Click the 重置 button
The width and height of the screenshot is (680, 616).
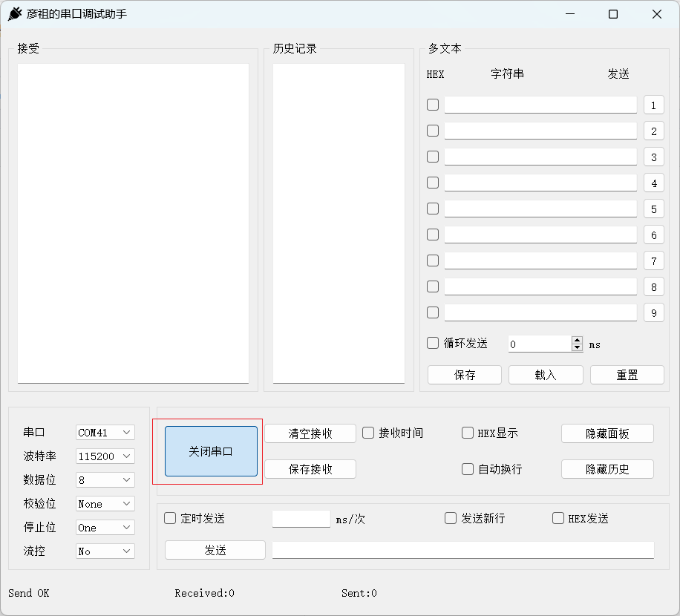(x=627, y=375)
